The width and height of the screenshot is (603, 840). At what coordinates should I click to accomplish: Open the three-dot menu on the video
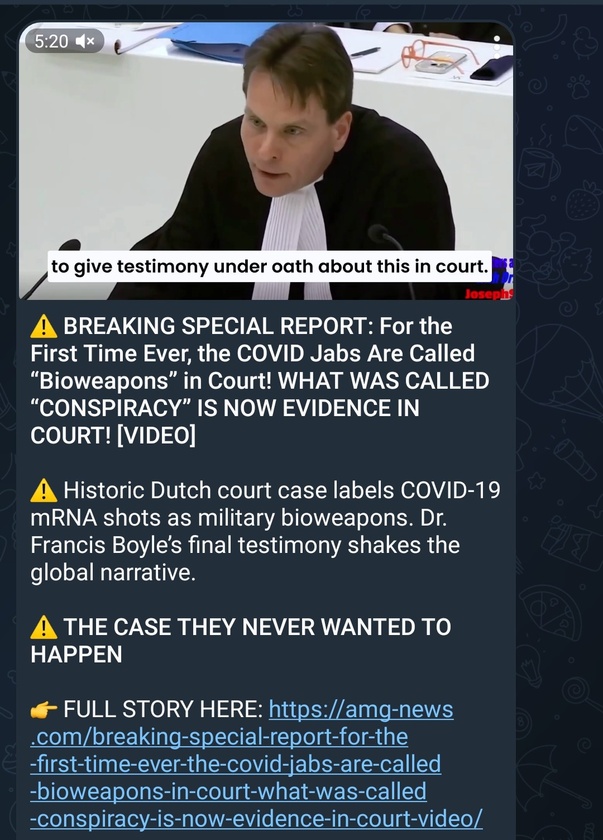tap(497, 47)
